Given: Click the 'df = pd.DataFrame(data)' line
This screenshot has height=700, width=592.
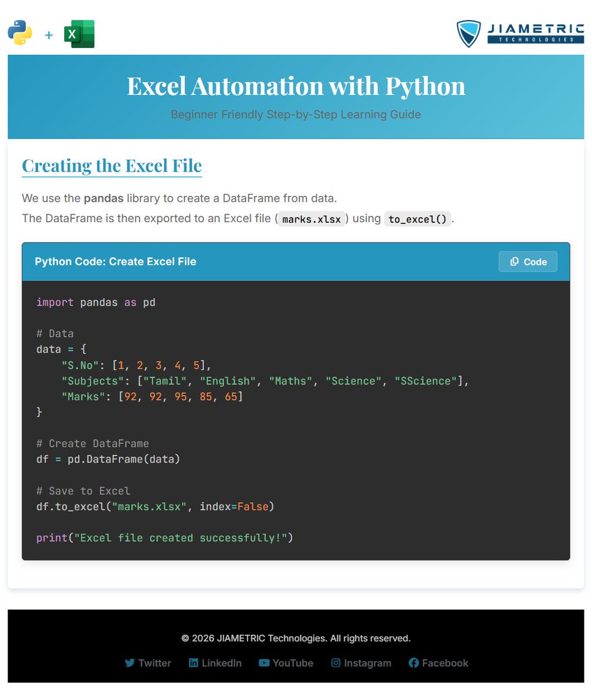Looking at the screenshot, I should click(x=109, y=459).
